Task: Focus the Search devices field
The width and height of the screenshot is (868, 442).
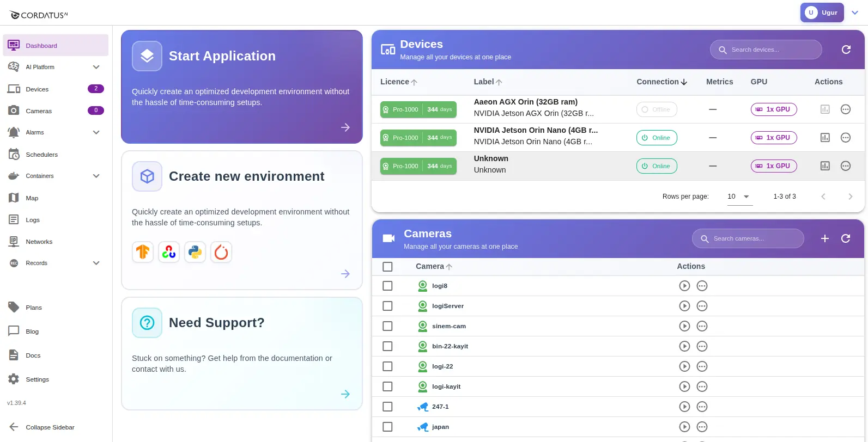Action: pos(766,50)
